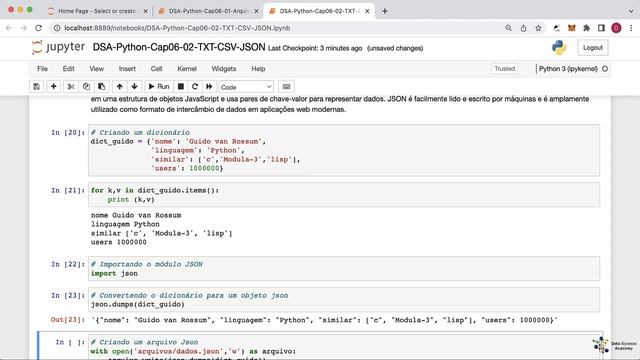Image resolution: width=640 pixels, height=360 pixels.
Task: Open the Widgets menu
Action: point(224,69)
